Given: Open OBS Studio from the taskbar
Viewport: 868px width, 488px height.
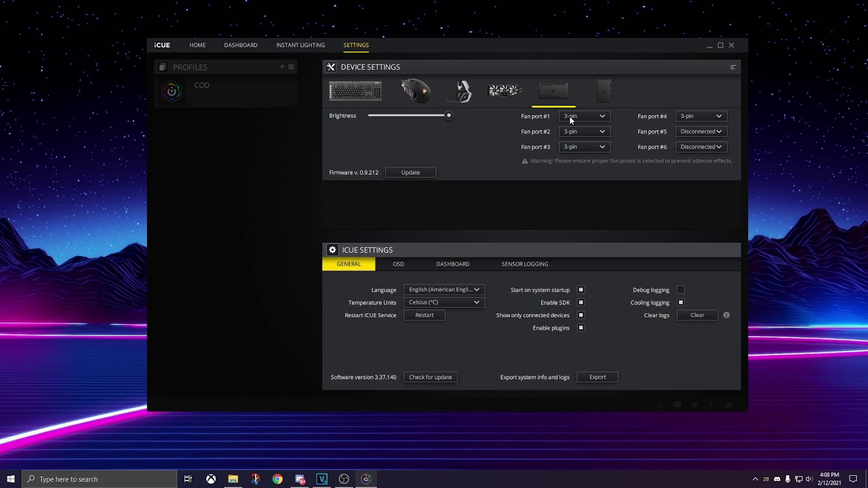Looking at the screenshot, I should coord(344,479).
